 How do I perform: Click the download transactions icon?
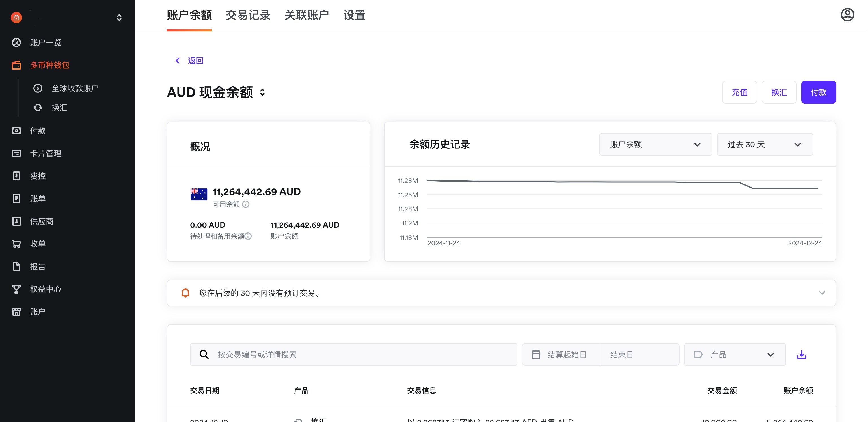coord(802,354)
